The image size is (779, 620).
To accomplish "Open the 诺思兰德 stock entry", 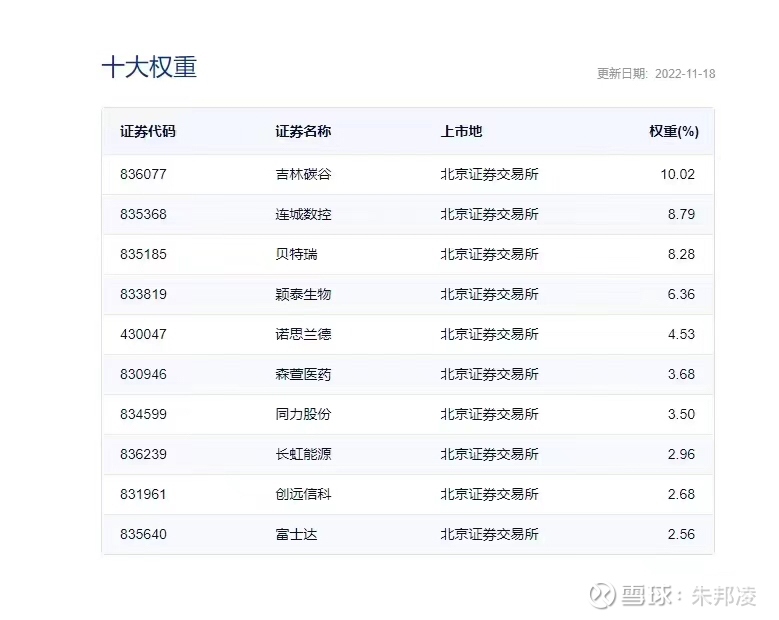I will [303, 334].
